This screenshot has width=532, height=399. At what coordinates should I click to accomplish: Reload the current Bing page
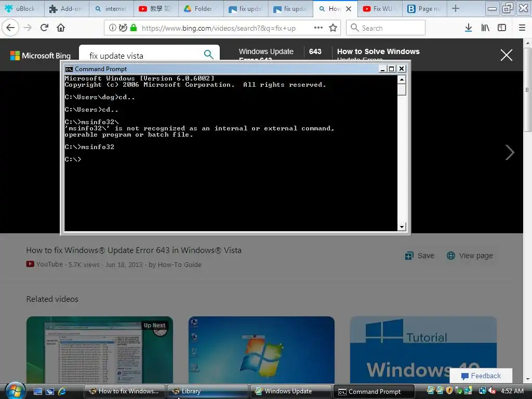44,28
